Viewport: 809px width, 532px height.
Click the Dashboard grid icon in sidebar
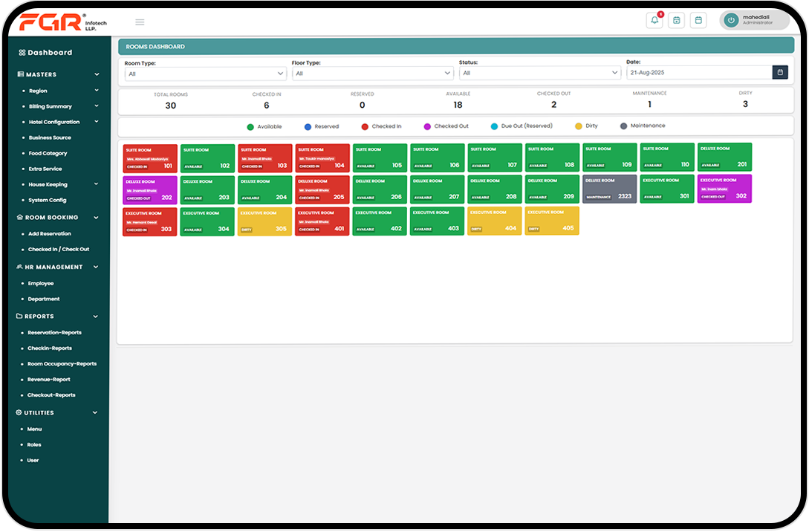coord(22,53)
